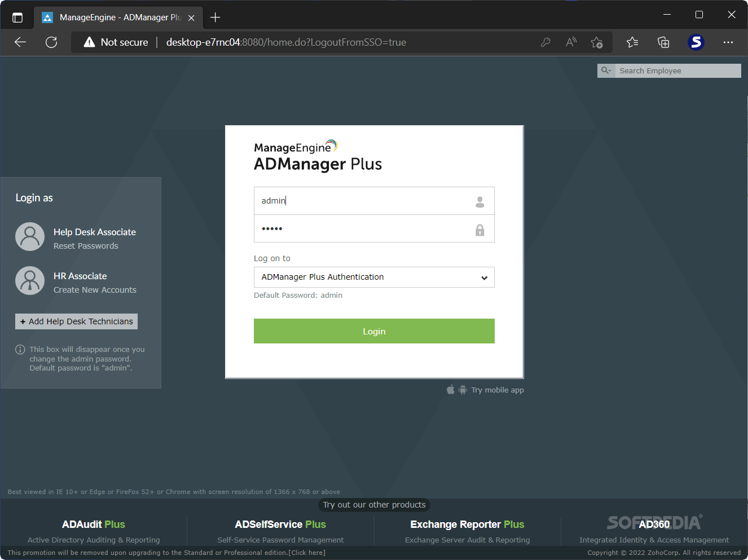Click the ZohoCorp copyright text
This screenshot has width=748, height=560.
point(664,553)
